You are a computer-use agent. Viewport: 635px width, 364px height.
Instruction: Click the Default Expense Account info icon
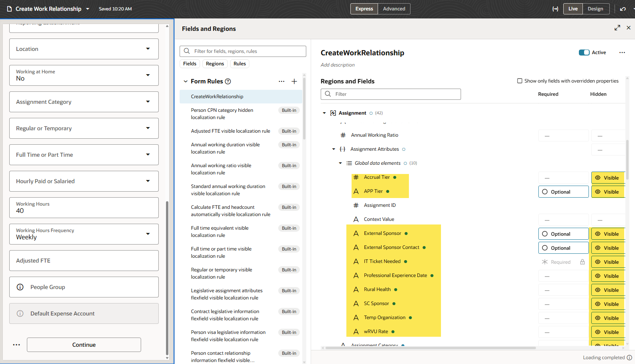(20, 313)
